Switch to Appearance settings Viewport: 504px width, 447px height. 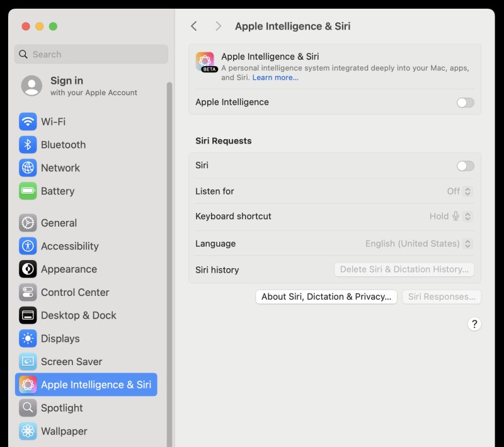coord(28,269)
